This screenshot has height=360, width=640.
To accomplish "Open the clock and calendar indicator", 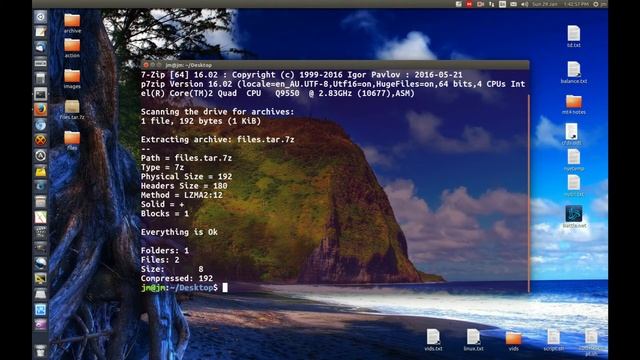I will pyautogui.click(x=560, y=4).
